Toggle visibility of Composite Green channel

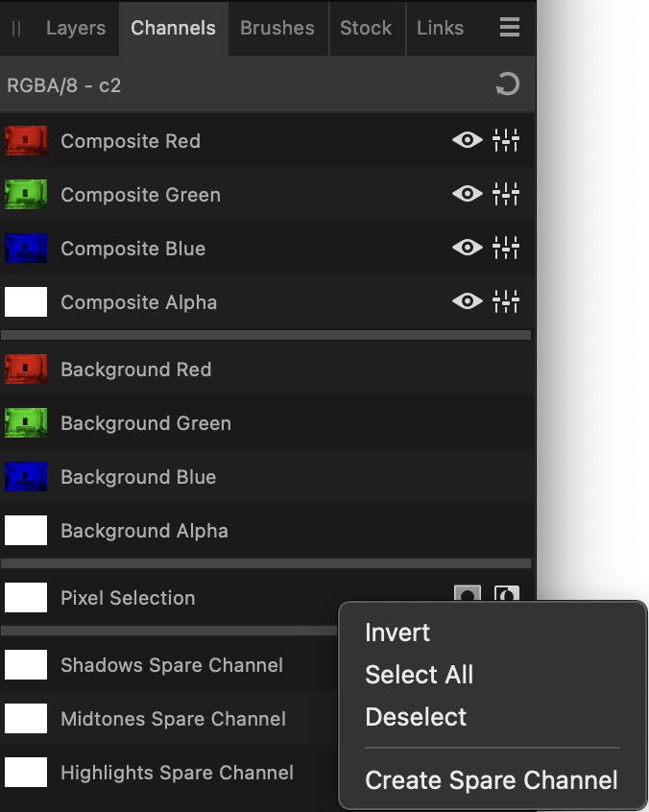point(467,195)
